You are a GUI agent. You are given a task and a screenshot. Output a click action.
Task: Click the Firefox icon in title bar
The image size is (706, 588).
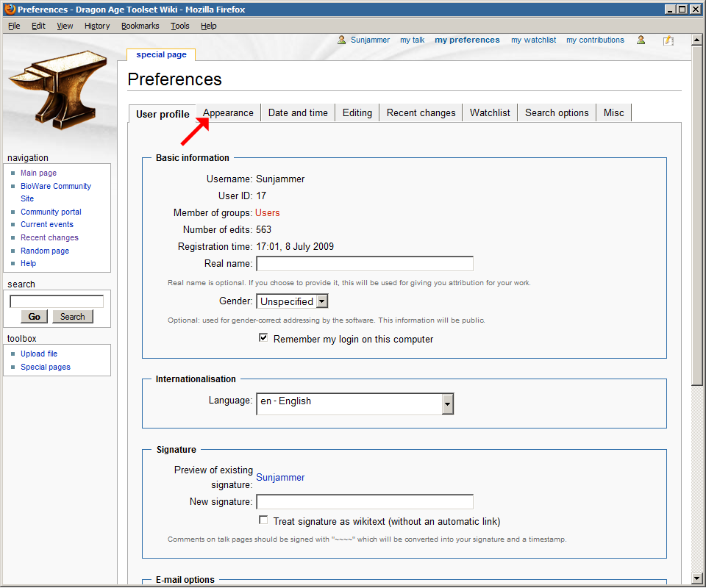(9, 10)
